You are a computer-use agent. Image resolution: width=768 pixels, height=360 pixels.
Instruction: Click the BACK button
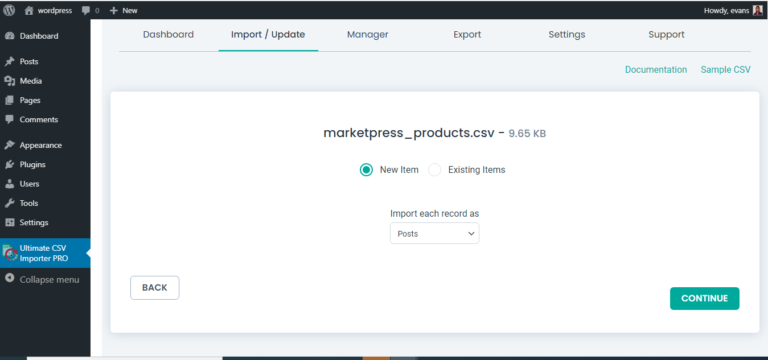pos(155,288)
